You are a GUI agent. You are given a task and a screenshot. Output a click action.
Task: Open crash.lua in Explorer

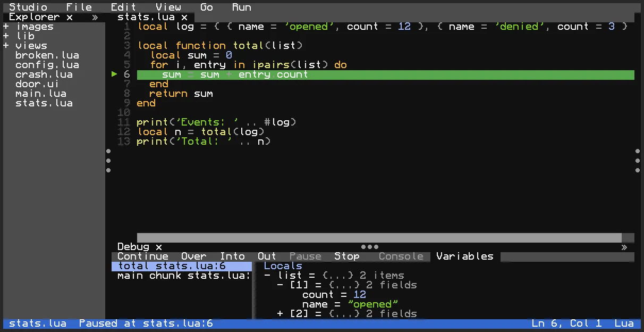click(44, 74)
